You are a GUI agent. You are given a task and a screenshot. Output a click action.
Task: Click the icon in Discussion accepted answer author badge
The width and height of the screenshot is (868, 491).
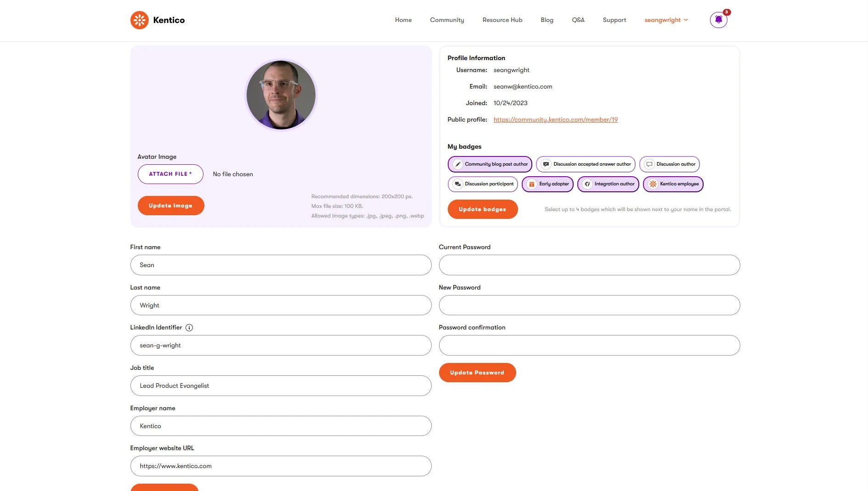pyautogui.click(x=546, y=164)
